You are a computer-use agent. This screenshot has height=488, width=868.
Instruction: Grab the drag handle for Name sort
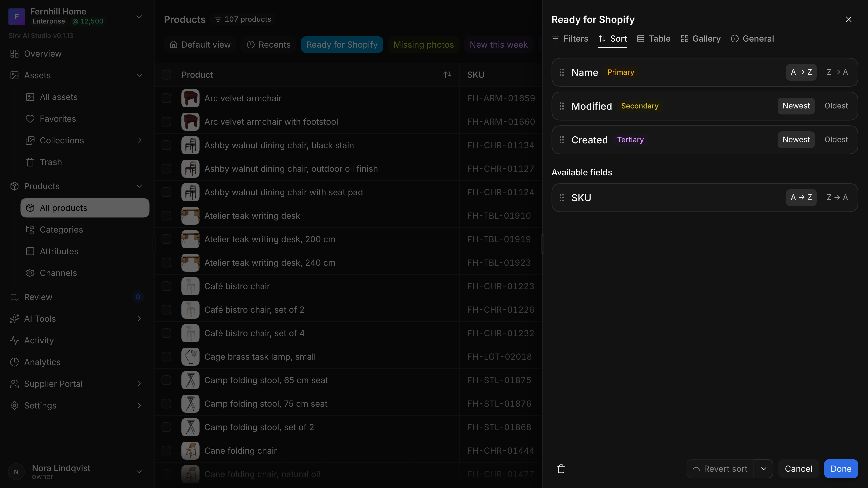pyautogui.click(x=562, y=72)
